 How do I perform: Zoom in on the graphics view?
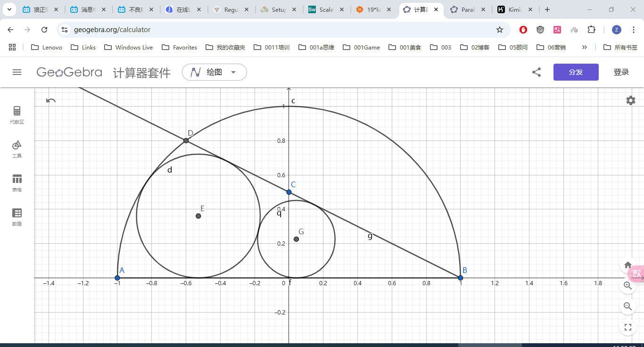coord(627,285)
